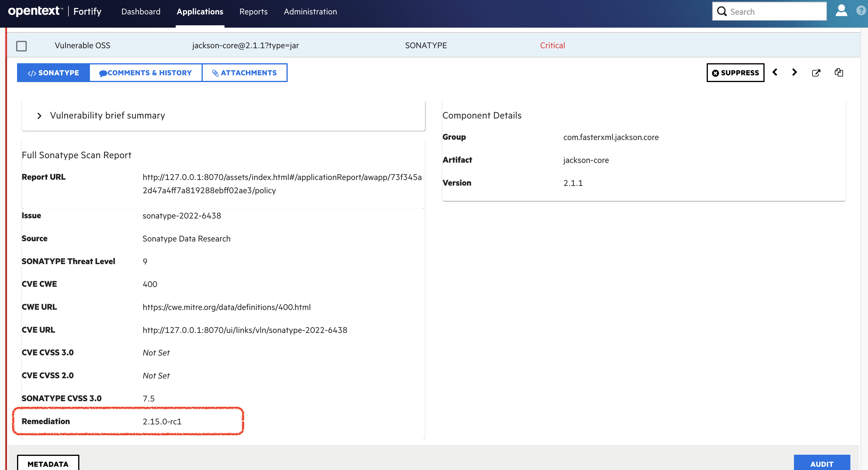Toggle the Vulnerable OSS checkbox
868x470 pixels.
[x=21, y=45]
